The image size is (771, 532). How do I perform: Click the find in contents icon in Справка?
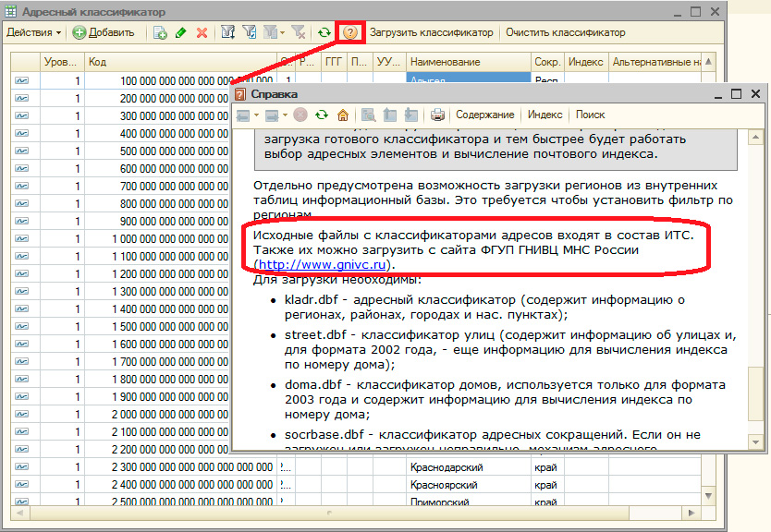368,115
